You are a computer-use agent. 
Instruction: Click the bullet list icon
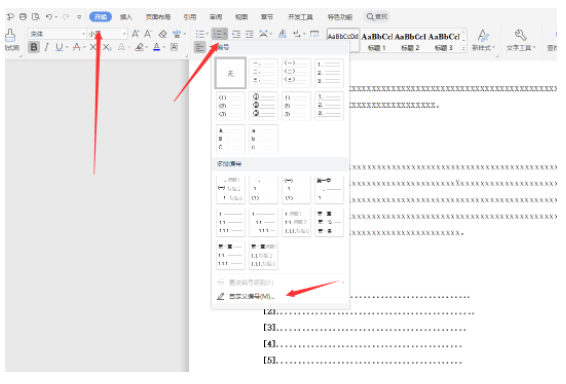coord(199,34)
